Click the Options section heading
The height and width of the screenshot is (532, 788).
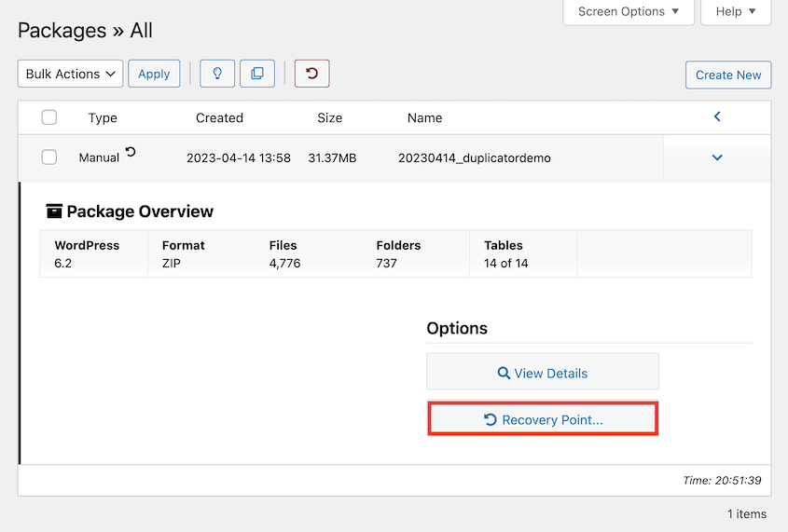(457, 328)
